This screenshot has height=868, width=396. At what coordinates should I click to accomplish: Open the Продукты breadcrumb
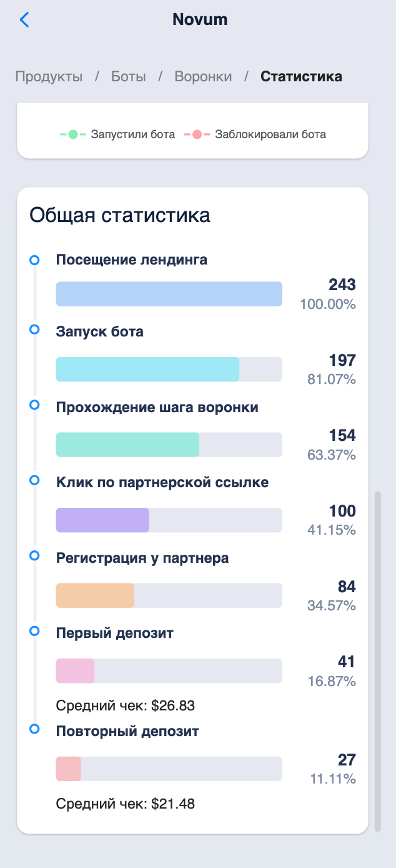click(x=49, y=77)
